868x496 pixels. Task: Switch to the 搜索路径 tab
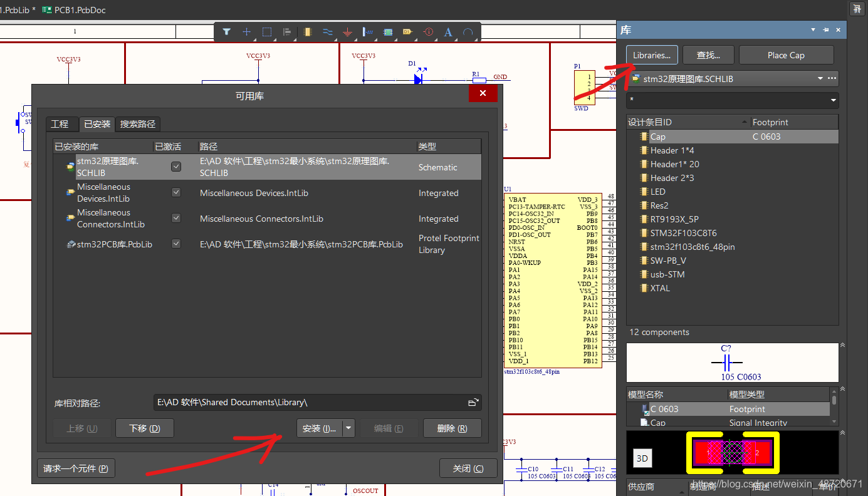(x=137, y=124)
